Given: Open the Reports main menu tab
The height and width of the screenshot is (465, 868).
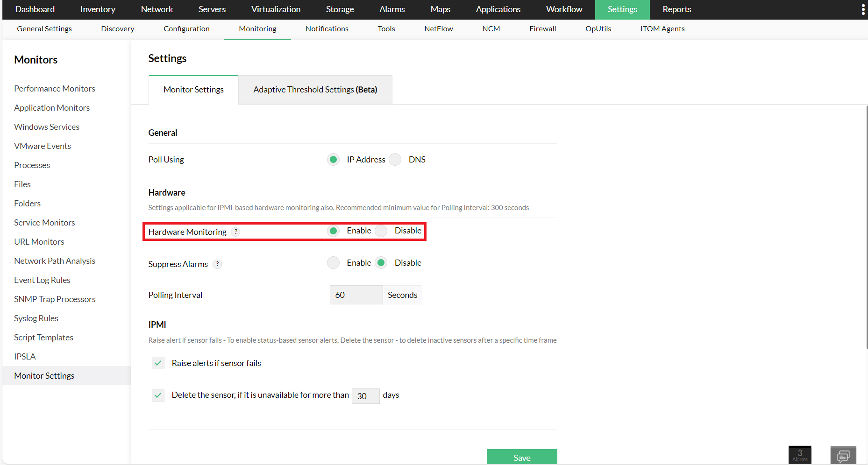Looking at the screenshot, I should click(676, 9).
